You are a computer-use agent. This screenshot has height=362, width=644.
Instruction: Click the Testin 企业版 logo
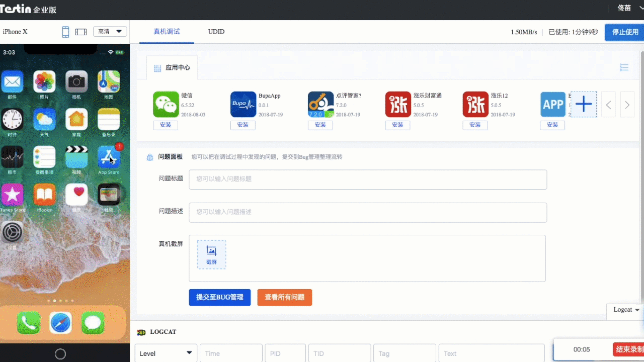(x=28, y=9)
